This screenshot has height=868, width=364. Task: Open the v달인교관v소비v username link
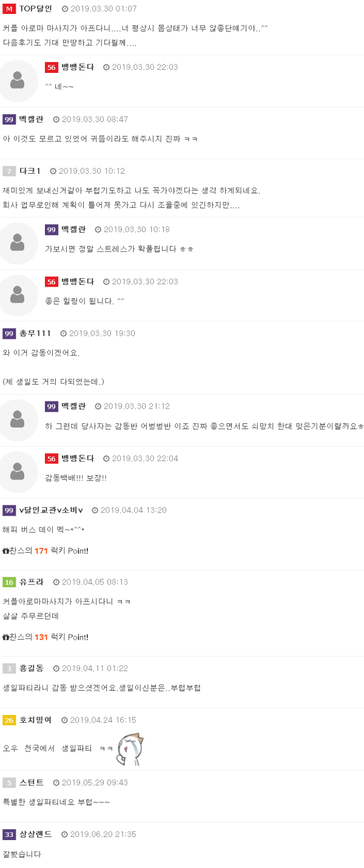click(51, 510)
